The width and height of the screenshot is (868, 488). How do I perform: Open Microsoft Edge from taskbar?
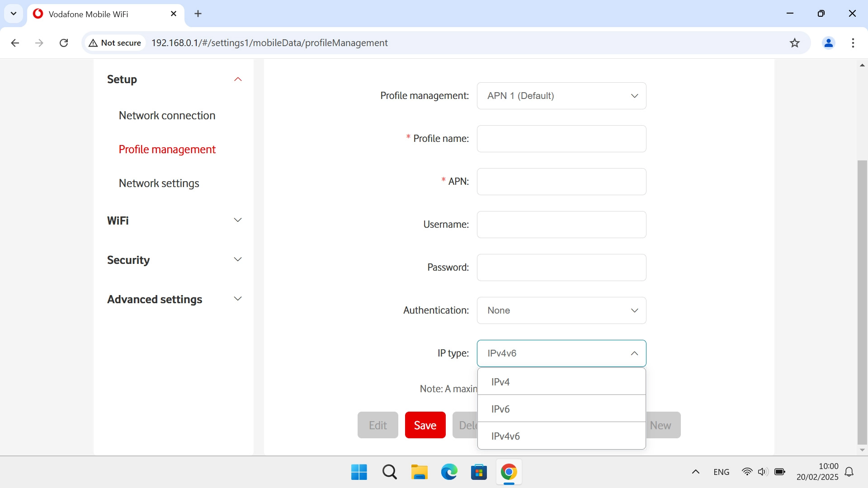coord(449,472)
